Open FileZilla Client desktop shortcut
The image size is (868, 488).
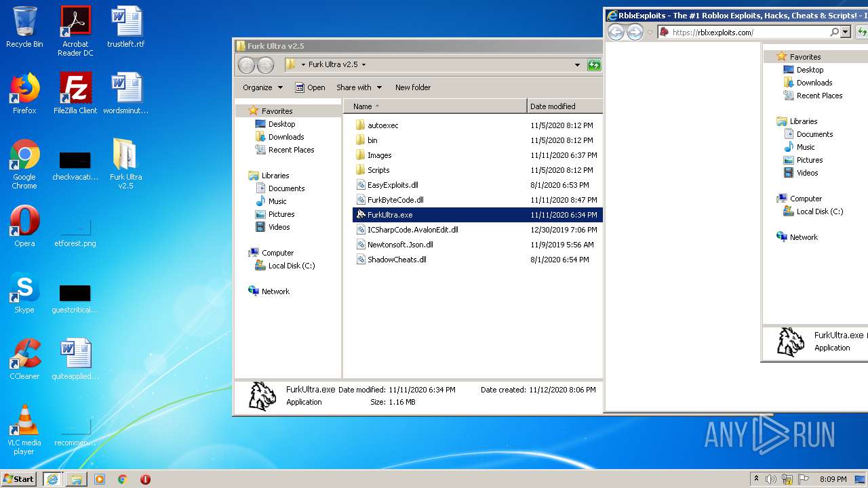[75, 94]
